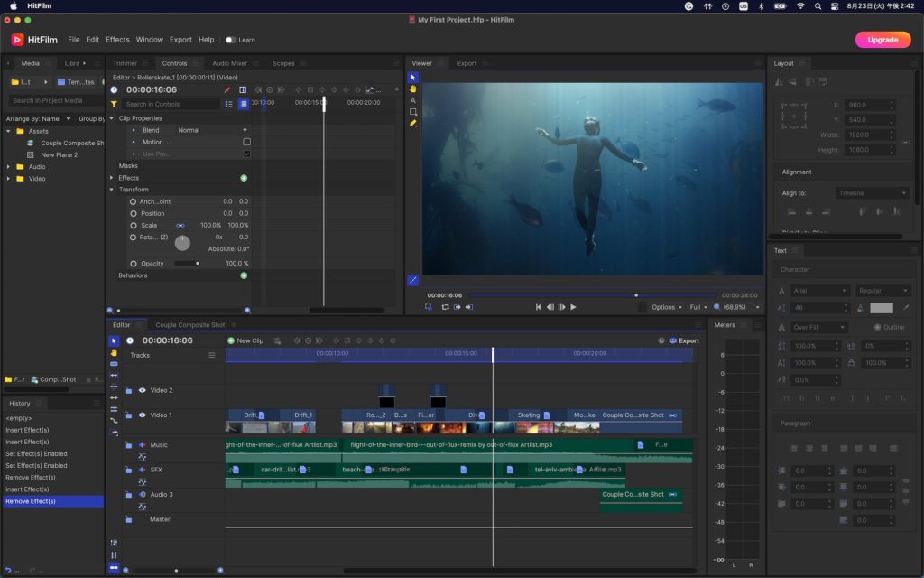This screenshot has height=578, width=924.
Task: Mute the Music audio track
Action: (142, 445)
